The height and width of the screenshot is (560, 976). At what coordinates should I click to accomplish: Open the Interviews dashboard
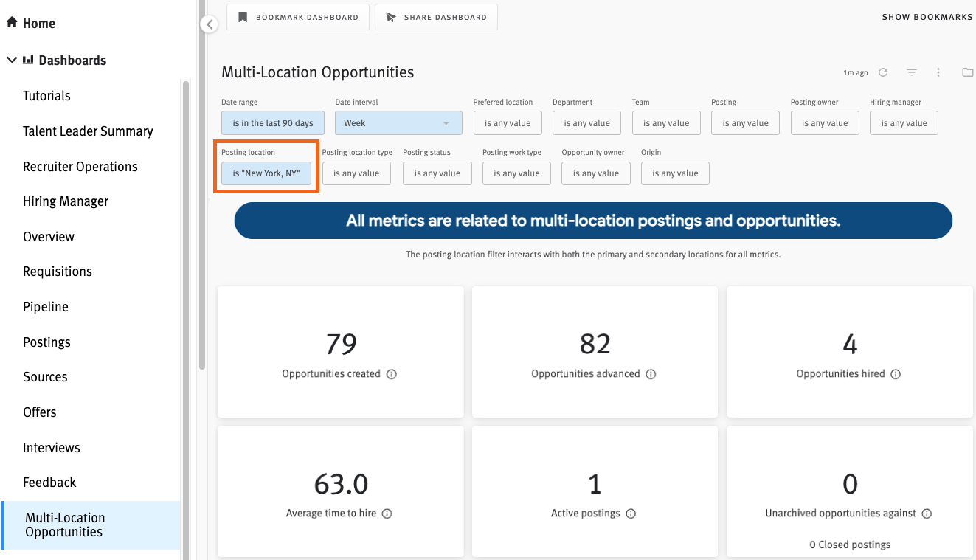click(52, 448)
